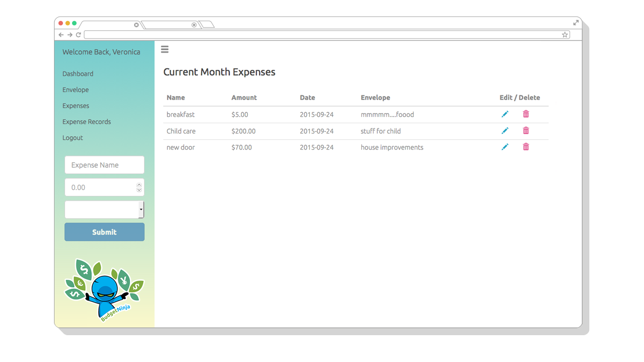Toggle sidebar with hamburger menu icon

pos(165,50)
